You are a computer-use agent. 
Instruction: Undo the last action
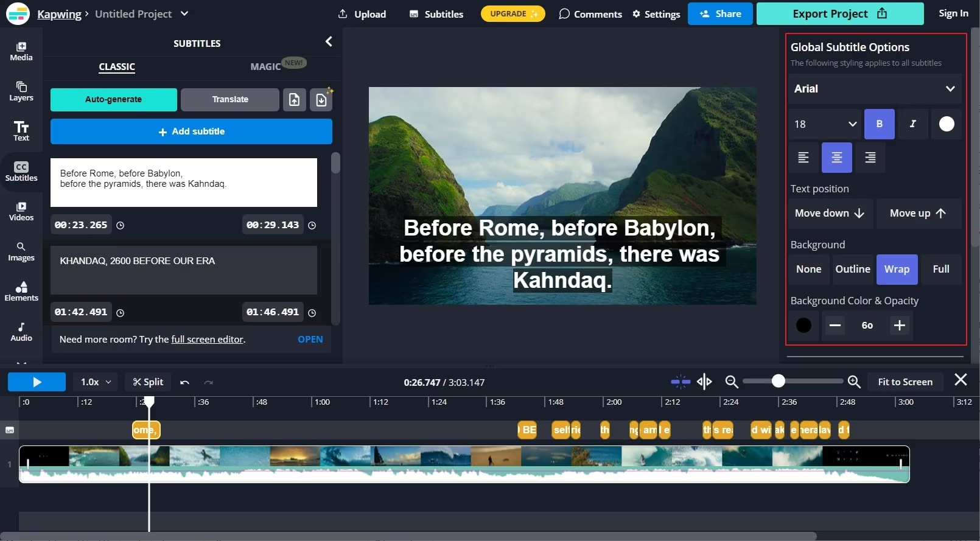[x=184, y=382]
